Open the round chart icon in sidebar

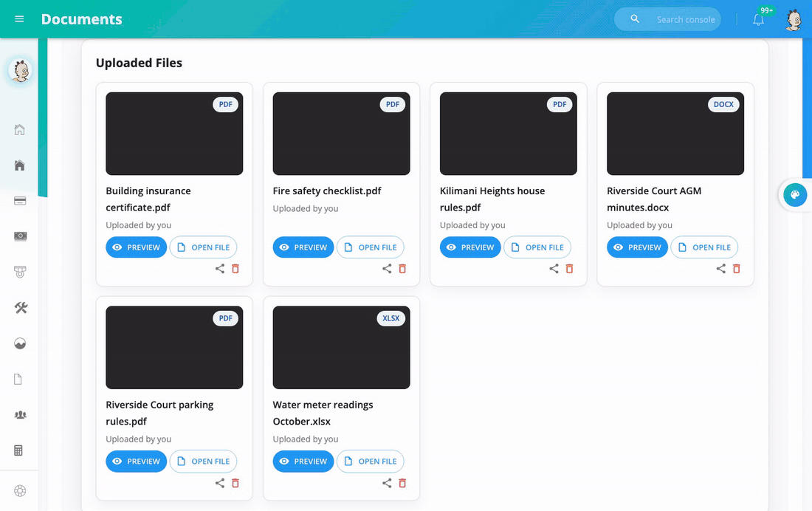pos(20,343)
